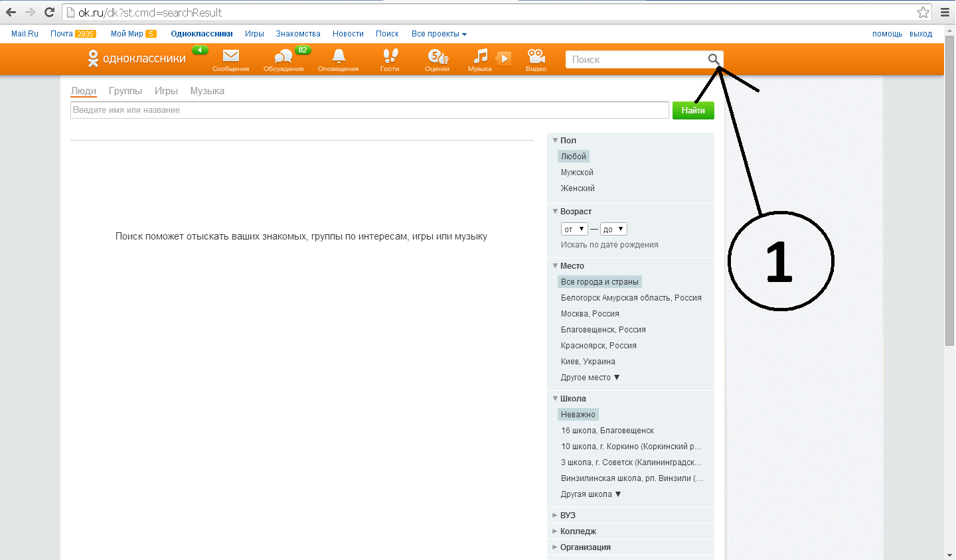Click the music play button icon

pyautogui.click(x=504, y=58)
